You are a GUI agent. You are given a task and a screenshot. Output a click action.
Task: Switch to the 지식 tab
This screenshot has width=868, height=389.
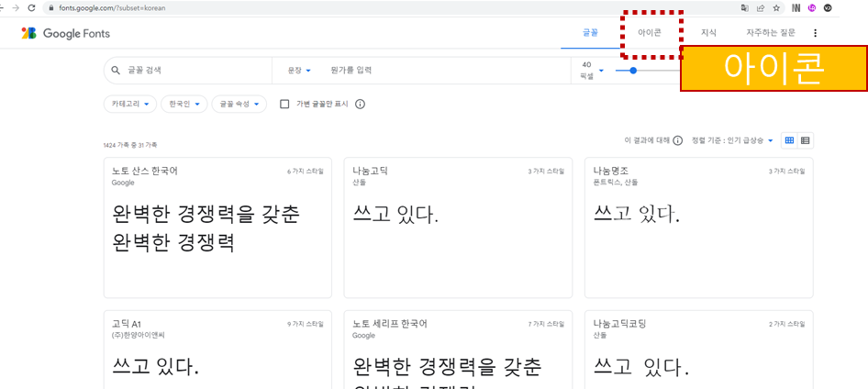pos(708,33)
